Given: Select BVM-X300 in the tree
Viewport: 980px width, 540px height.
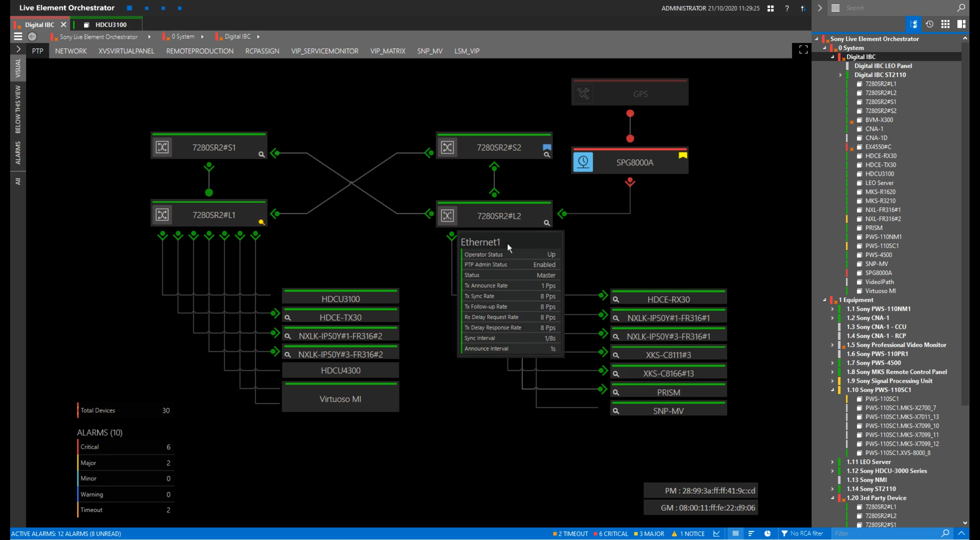Looking at the screenshot, I should 879,120.
